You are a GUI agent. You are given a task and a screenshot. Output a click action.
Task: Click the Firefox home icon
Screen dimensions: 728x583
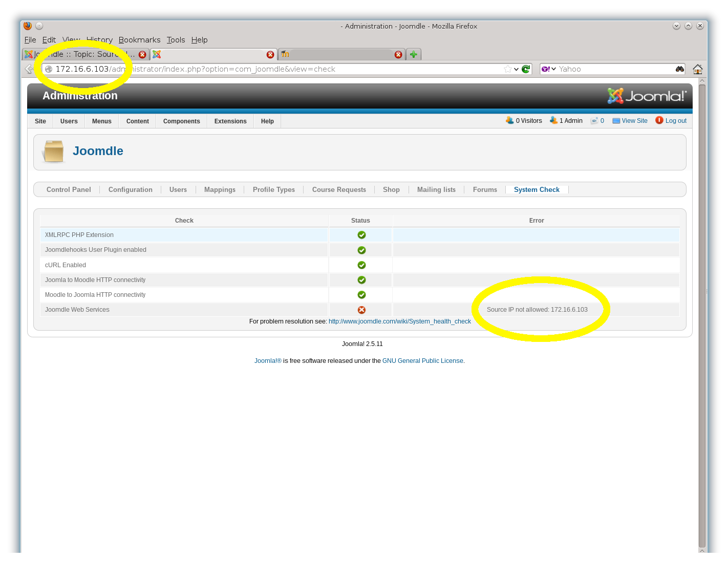pyautogui.click(x=697, y=69)
